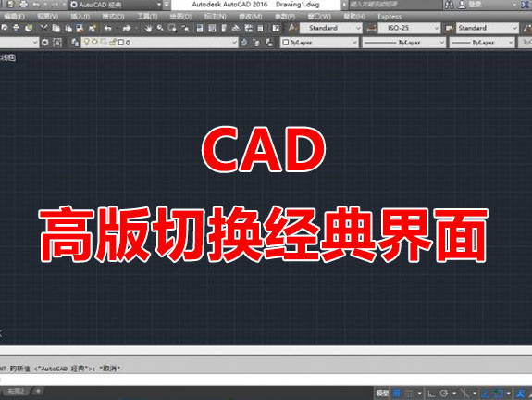The height and width of the screenshot is (400, 532).
Task: Expand the quick access toolbar customize arrow
Action: 167,5
